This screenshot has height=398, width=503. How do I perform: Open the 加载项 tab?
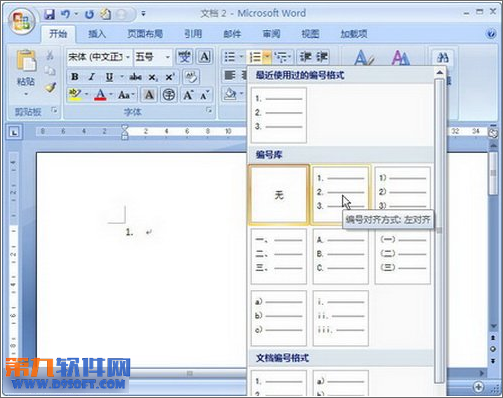[x=354, y=34]
